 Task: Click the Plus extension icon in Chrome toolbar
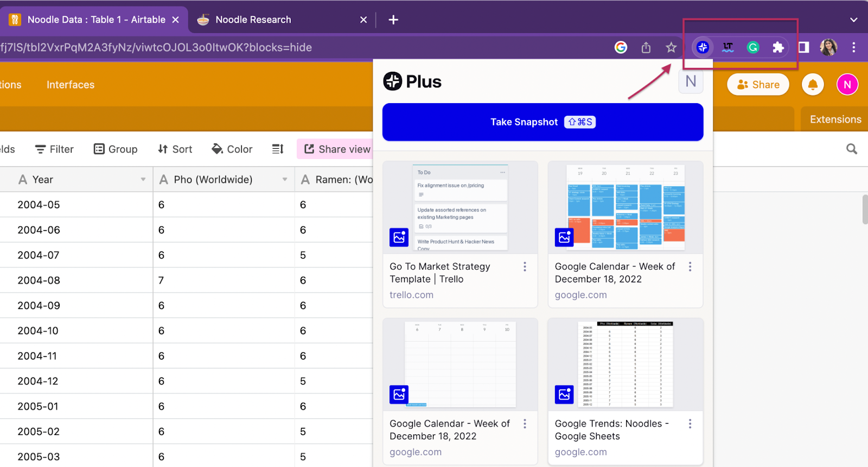click(703, 47)
